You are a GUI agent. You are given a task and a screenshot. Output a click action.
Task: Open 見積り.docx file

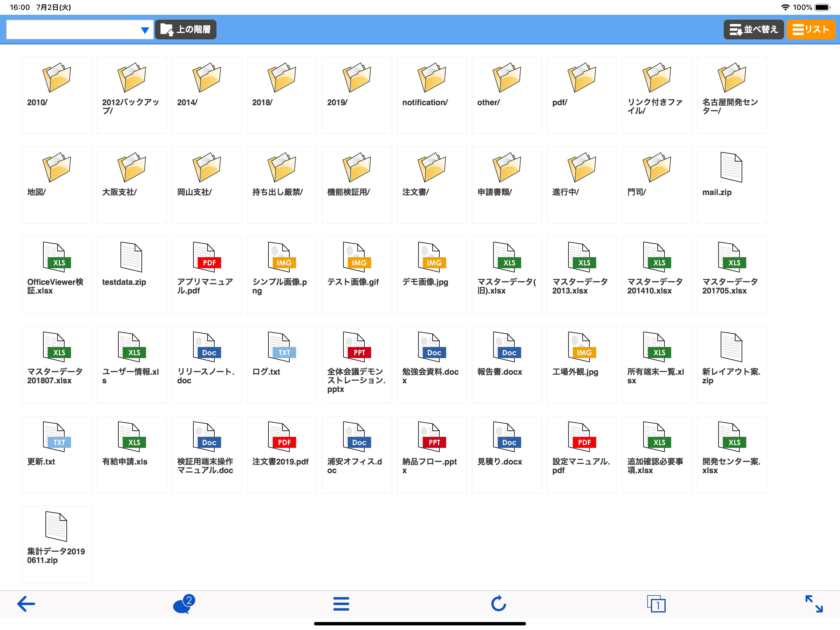[507, 454]
